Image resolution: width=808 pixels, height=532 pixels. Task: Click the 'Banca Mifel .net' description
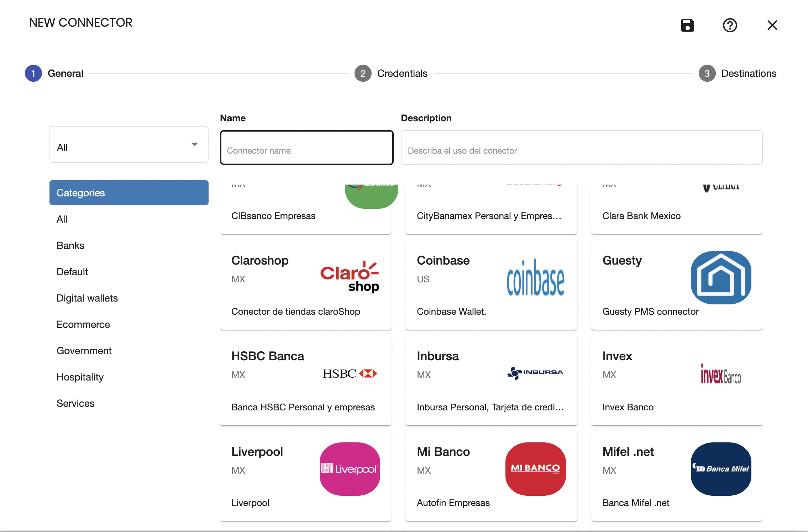tap(636, 503)
